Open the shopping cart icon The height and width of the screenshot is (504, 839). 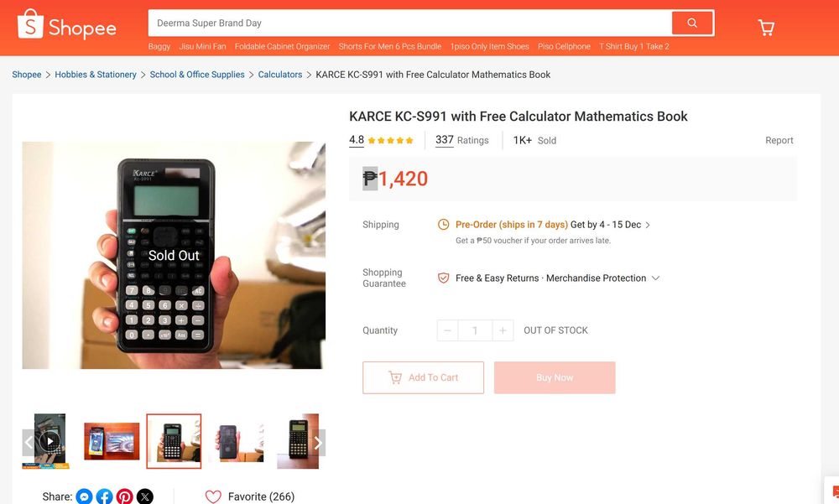pos(766,28)
